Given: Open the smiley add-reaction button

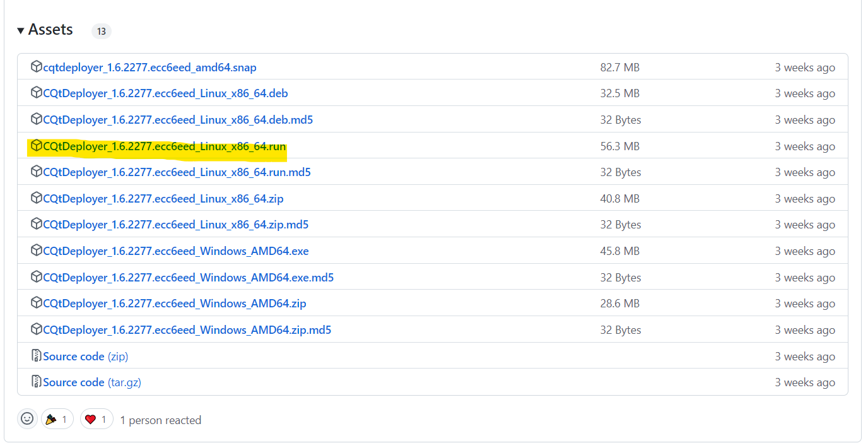Looking at the screenshot, I should click(27, 419).
